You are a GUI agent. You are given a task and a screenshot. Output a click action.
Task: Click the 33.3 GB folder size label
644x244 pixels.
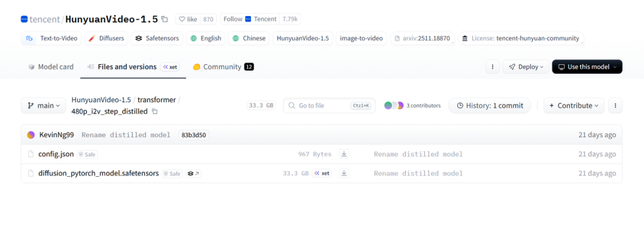click(261, 105)
